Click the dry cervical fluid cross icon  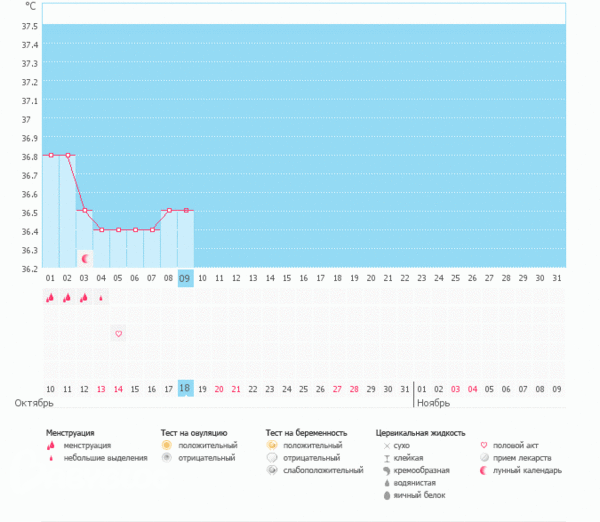click(387, 445)
